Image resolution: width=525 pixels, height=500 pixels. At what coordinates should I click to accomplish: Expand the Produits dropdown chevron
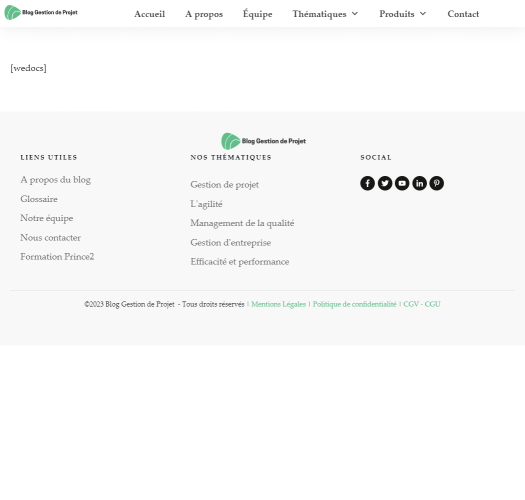[423, 14]
